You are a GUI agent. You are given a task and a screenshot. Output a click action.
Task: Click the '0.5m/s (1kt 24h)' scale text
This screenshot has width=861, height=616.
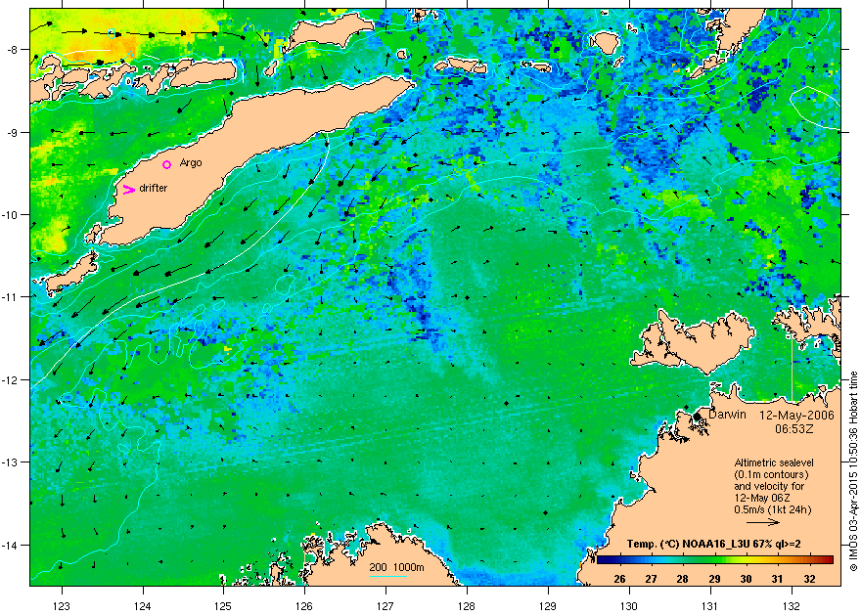click(773, 509)
